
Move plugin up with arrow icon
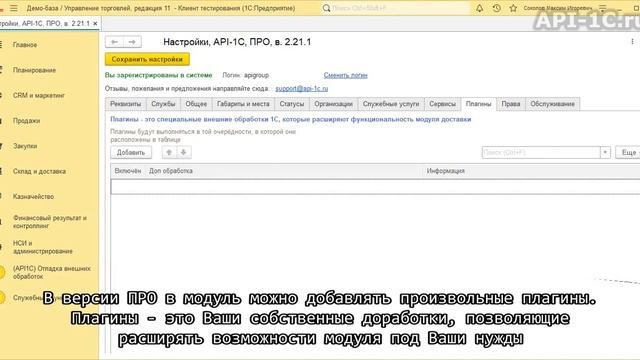click(x=169, y=152)
